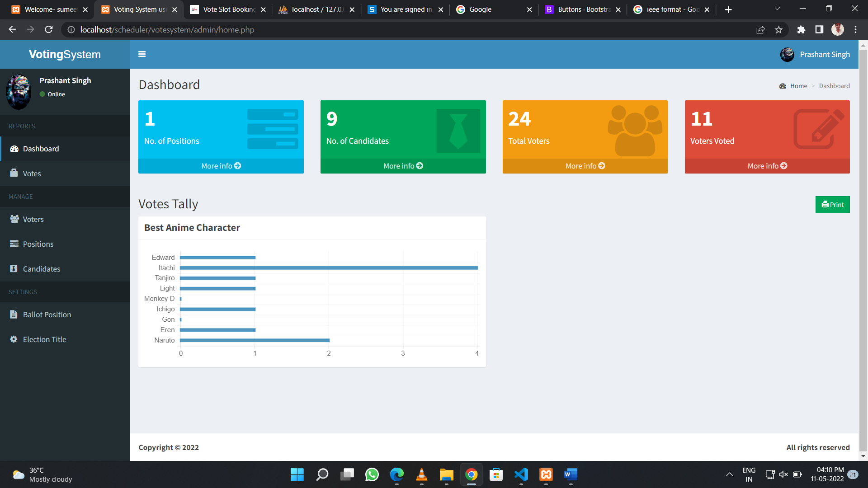
Task: Click the Home breadcrumb icon
Action: click(x=783, y=86)
